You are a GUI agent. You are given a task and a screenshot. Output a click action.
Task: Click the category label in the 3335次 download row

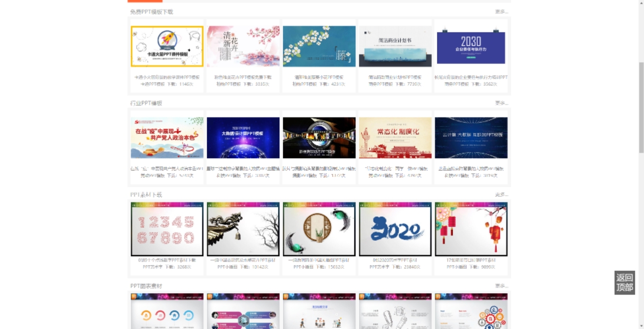[x=228, y=84]
